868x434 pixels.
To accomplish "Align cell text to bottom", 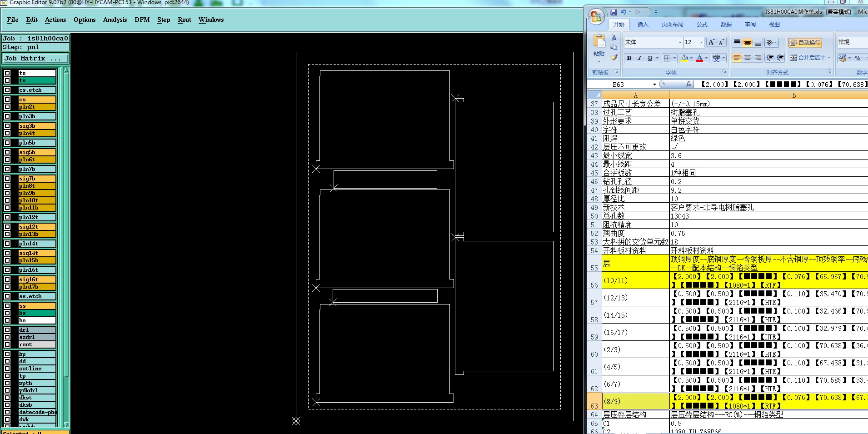I will 758,43.
